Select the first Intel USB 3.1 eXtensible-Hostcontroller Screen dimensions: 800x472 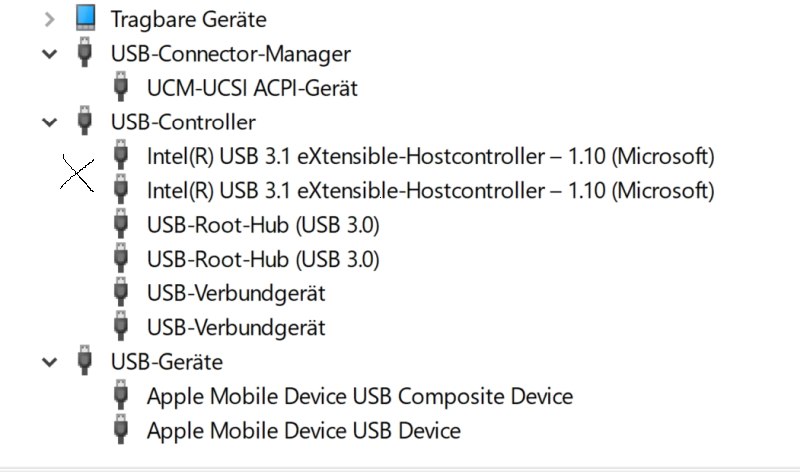(x=431, y=157)
